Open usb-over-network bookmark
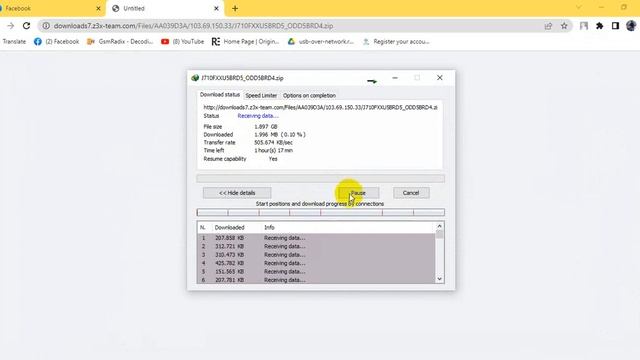The width and height of the screenshot is (640, 360). tap(321, 42)
